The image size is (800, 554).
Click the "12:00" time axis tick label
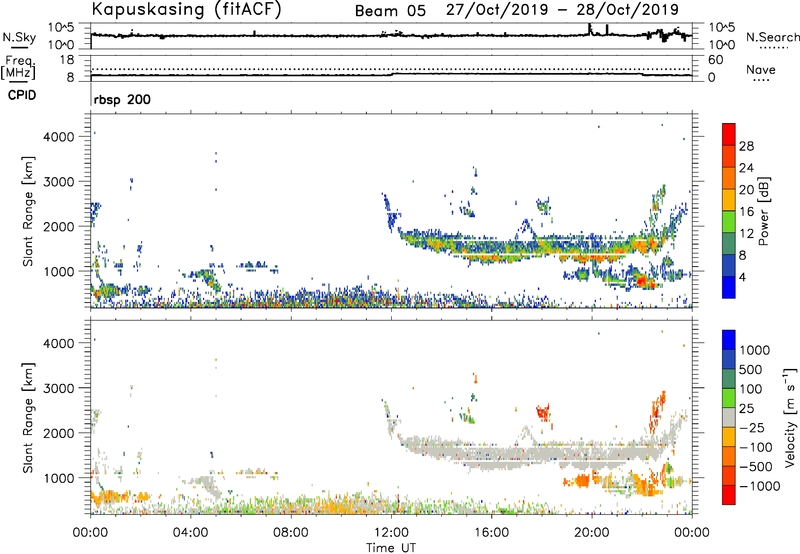391,533
